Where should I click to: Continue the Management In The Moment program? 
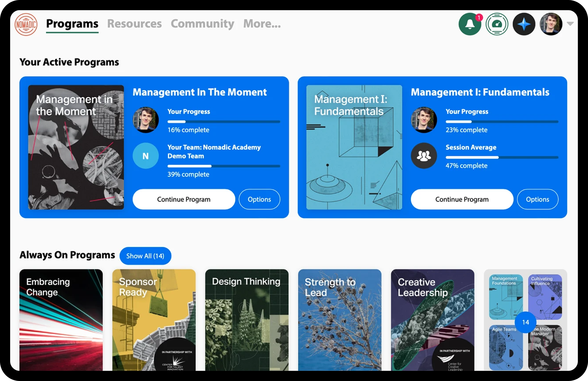[x=184, y=199]
